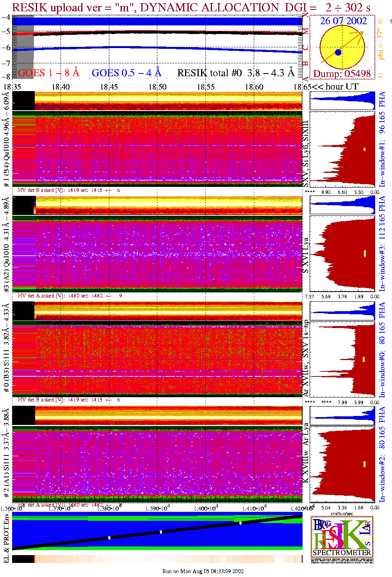Click the leftmost white marker on the black diagonal line
The image size is (392, 577).
click(109, 538)
